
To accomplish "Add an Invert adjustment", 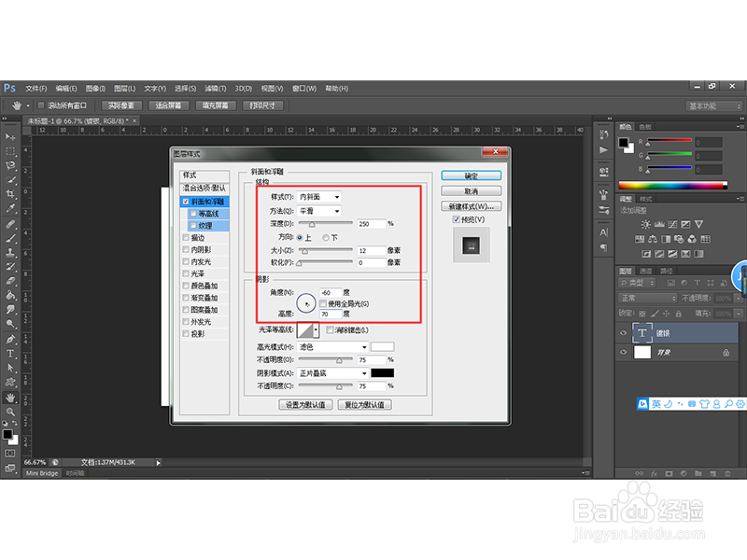I will [x=646, y=254].
